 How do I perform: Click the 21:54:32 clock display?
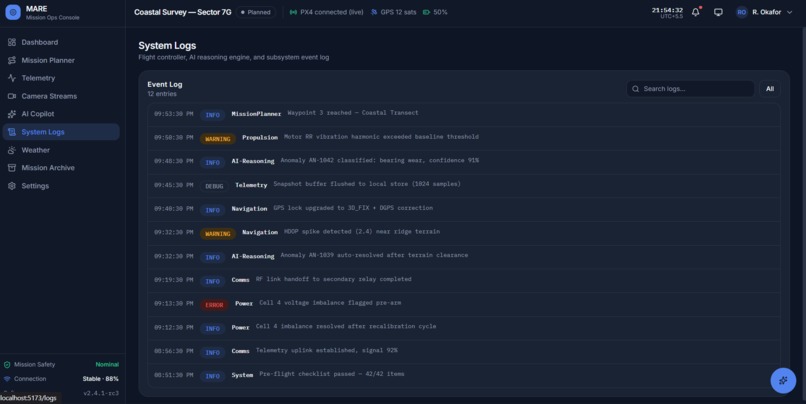667,10
